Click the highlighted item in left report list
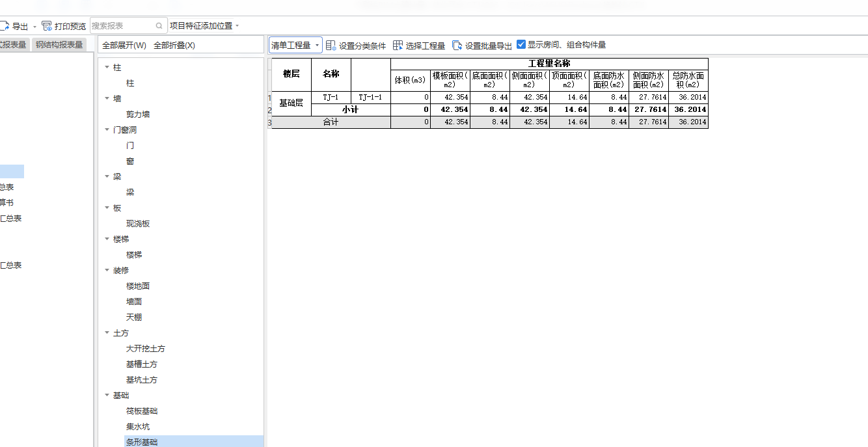Viewport: 868px width, 447px height. (12, 172)
